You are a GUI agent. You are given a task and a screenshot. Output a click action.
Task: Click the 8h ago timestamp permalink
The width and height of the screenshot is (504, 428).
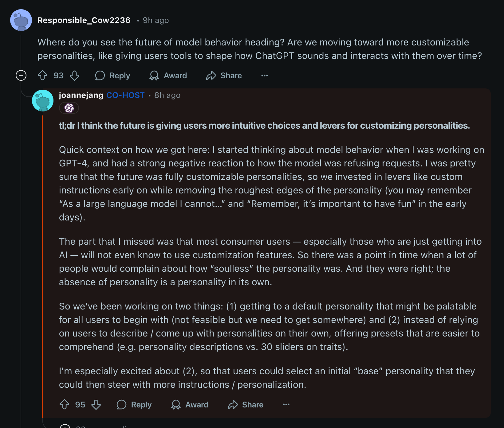(x=167, y=95)
